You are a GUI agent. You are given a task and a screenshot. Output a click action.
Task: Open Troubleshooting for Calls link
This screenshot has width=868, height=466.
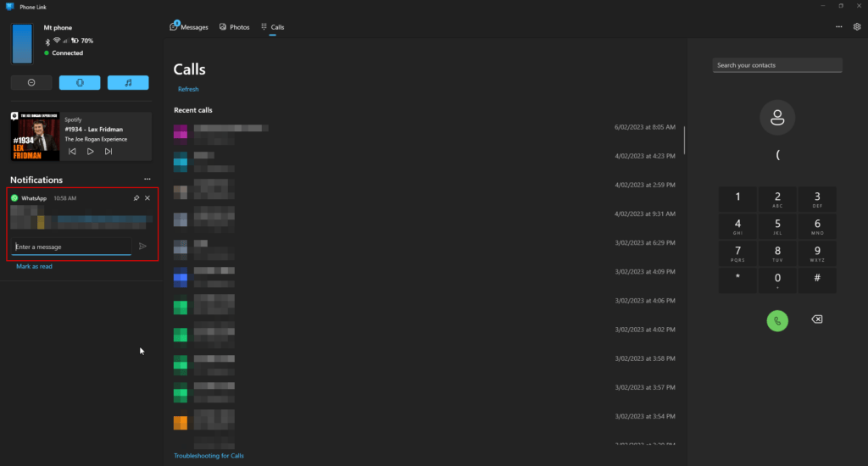pyautogui.click(x=209, y=456)
